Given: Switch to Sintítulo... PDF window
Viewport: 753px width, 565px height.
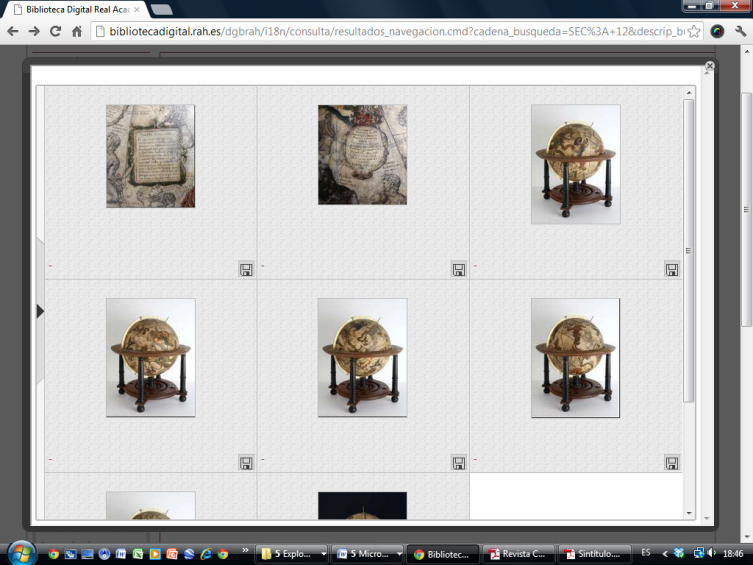Looking at the screenshot, I should coord(594,554).
